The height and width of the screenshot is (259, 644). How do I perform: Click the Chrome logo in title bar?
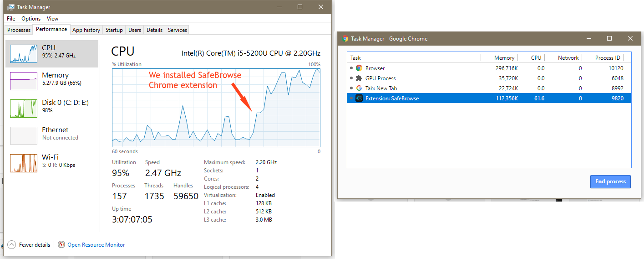tap(345, 39)
